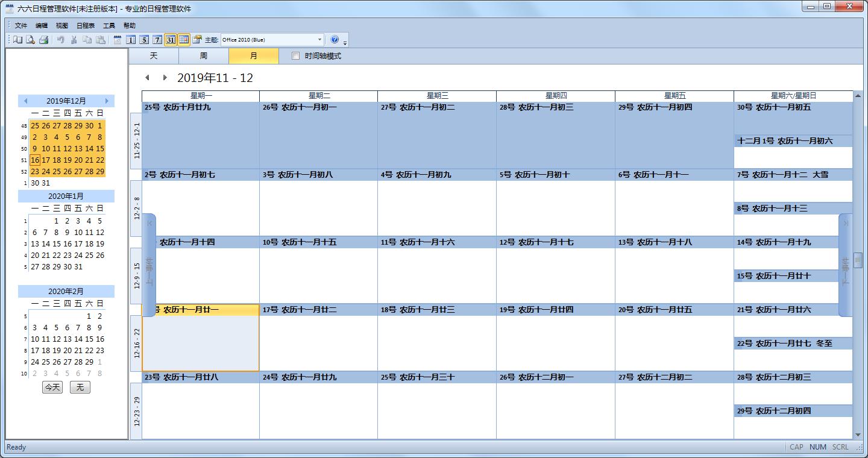Click mini calendar next month arrow by 2019年12月
The width and height of the screenshot is (868, 458).
(x=107, y=101)
